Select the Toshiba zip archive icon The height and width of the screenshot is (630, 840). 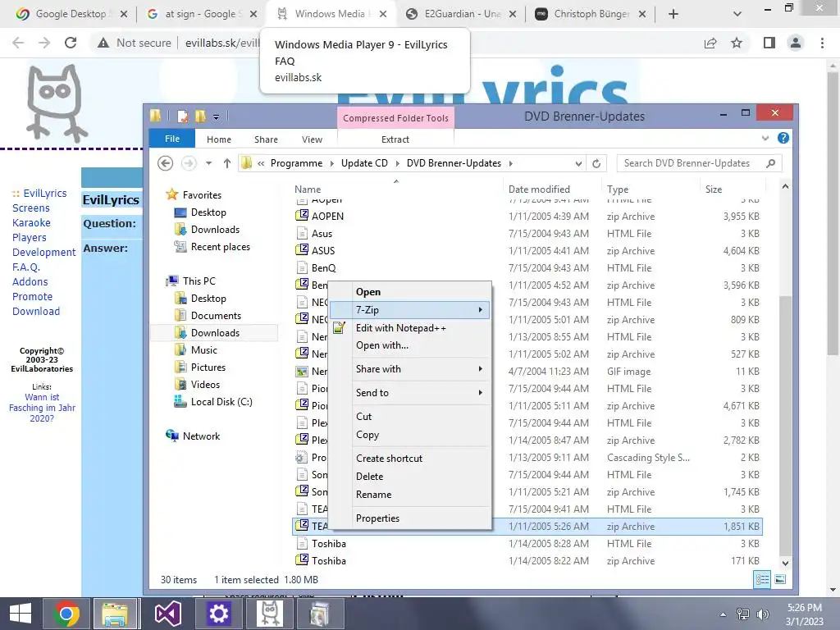click(x=302, y=560)
